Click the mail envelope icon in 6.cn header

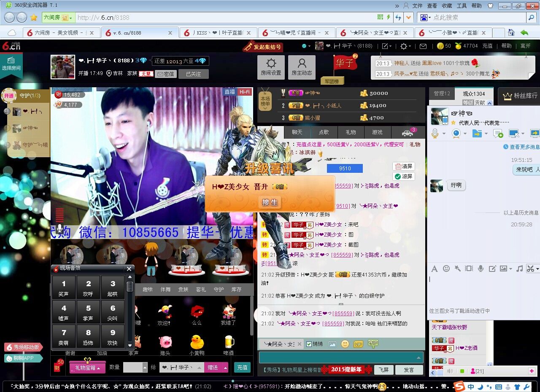(423, 46)
